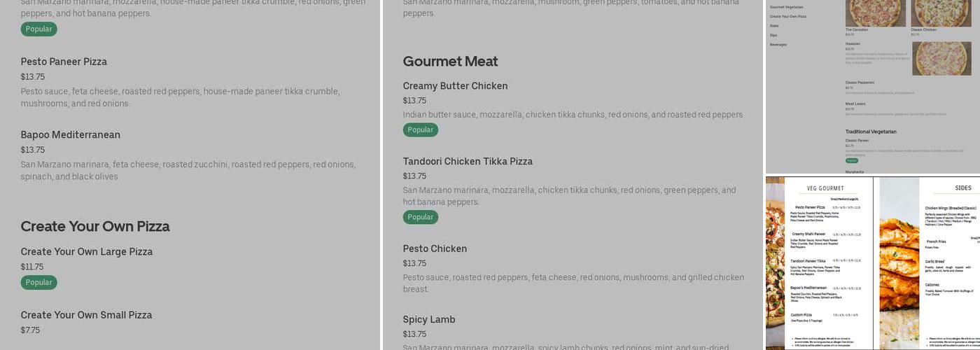The width and height of the screenshot is (980, 350).
Task: Go to Sides in the sidebar menu
Action: (x=774, y=26)
